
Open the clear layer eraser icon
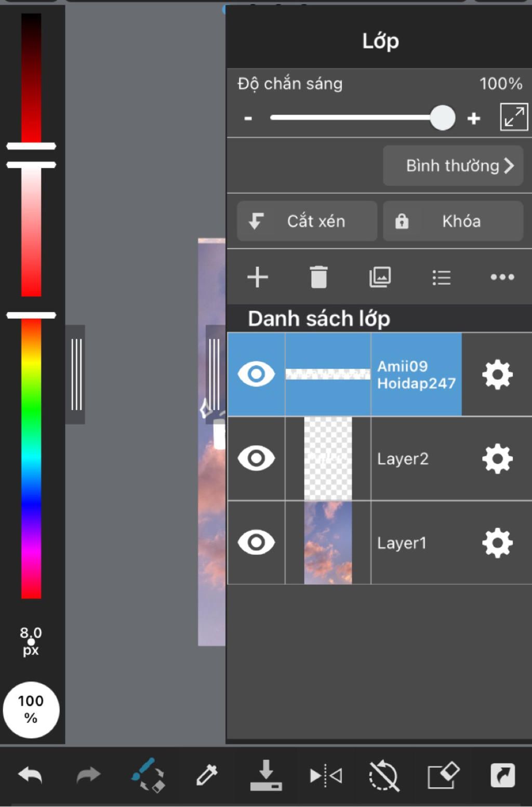(x=443, y=775)
